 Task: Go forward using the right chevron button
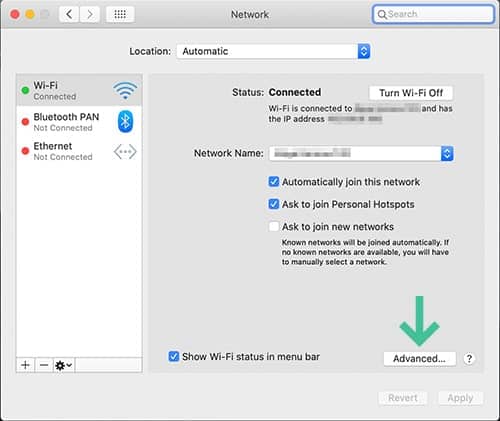(x=90, y=14)
